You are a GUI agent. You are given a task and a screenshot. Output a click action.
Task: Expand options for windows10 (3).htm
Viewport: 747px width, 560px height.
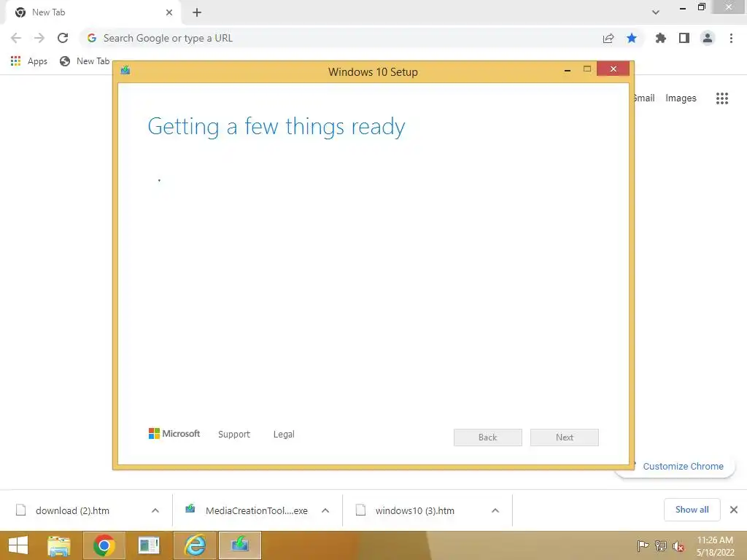pyautogui.click(x=495, y=510)
